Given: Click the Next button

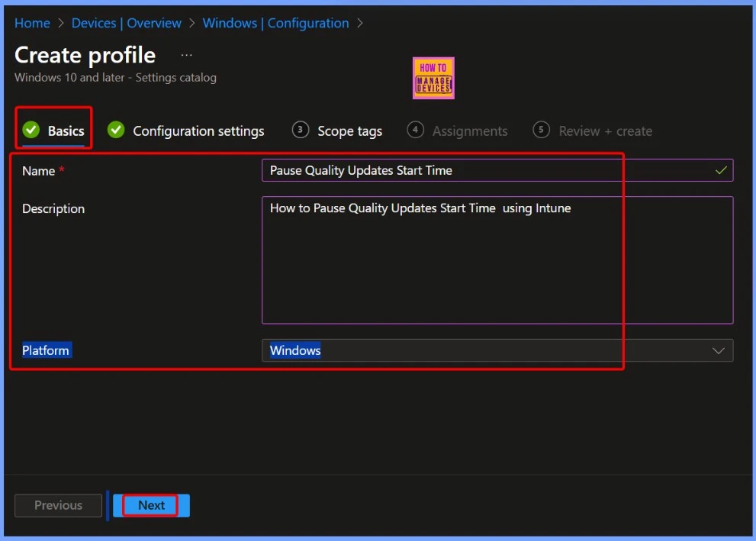Looking at the screenshot, I should 151,505.
